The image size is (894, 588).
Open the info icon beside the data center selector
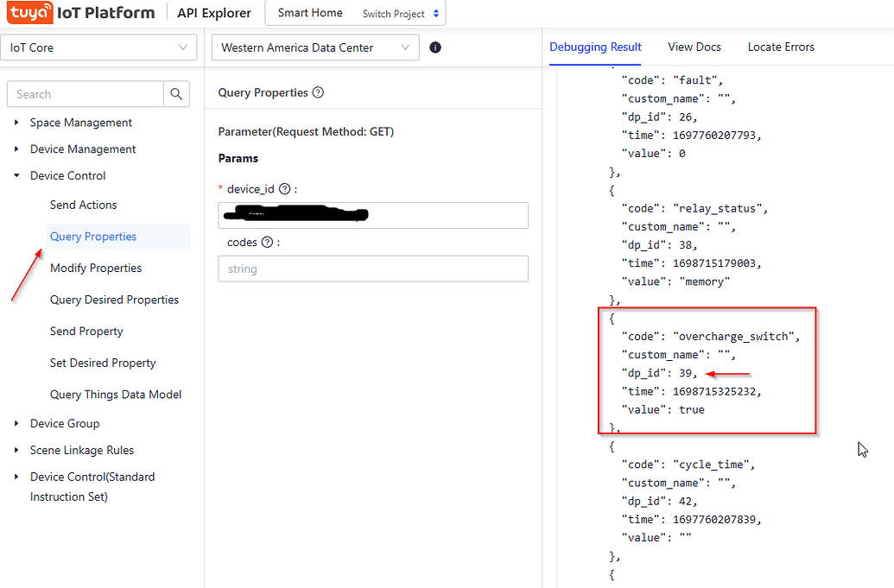click(x=435, y=47)
